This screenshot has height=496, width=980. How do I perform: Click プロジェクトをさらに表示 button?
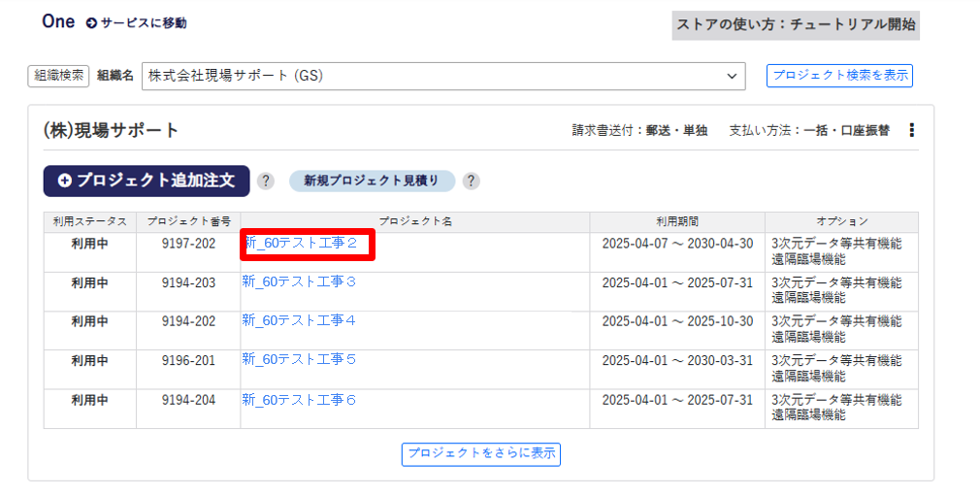pyautogui.click(x=480, y=454)
